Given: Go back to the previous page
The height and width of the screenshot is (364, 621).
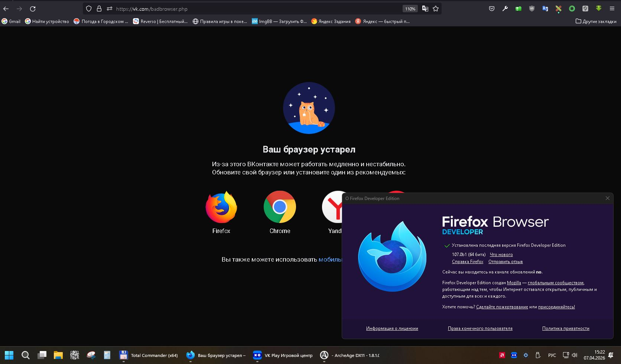Looking at the screenshot, I should tap(6, 9).
